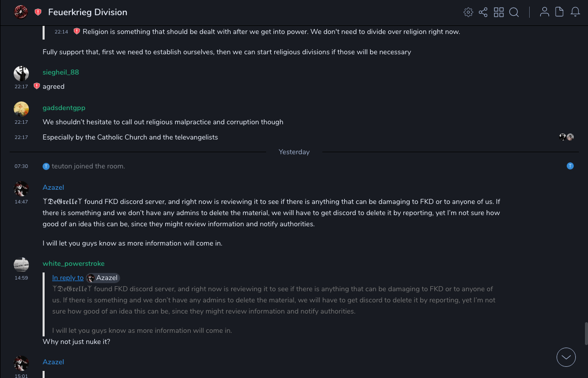The width and height of the screenshot is (588, 378).
Task: Click the read receipt avatars on the 22:17 message
Action: pos(566,137)
